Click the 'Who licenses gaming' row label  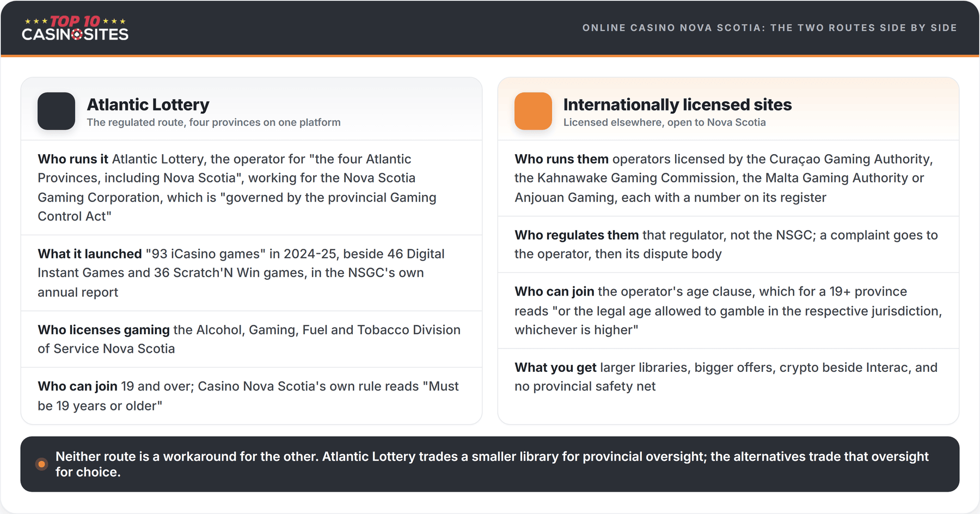pyautogui.click(x=103, y=330)
